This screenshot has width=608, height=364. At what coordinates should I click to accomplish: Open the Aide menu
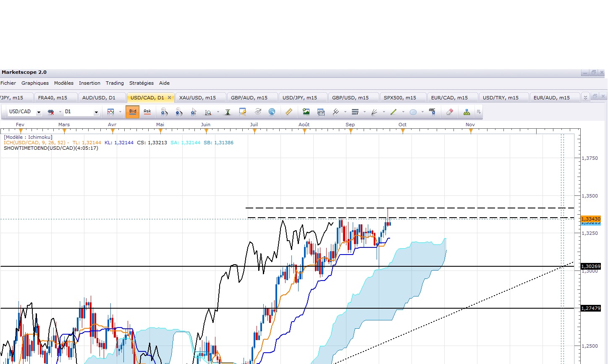[x=164, y=83]
